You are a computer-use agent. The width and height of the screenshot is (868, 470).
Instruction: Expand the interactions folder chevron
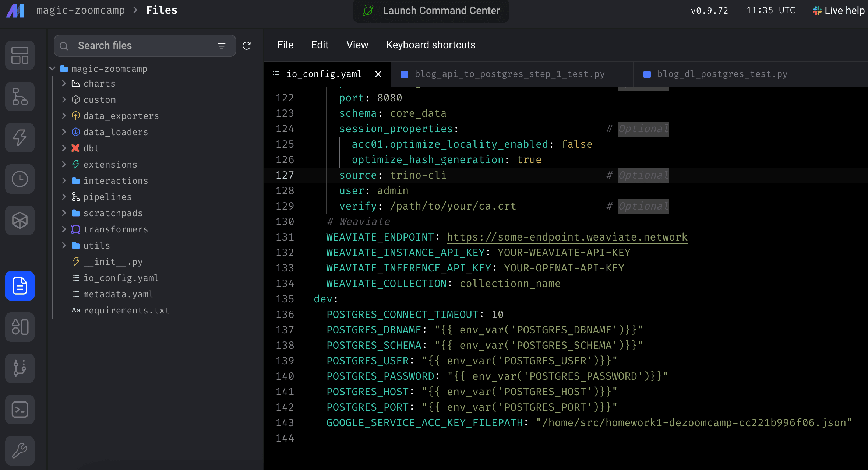pyautogui.click(x=64, y=181)
